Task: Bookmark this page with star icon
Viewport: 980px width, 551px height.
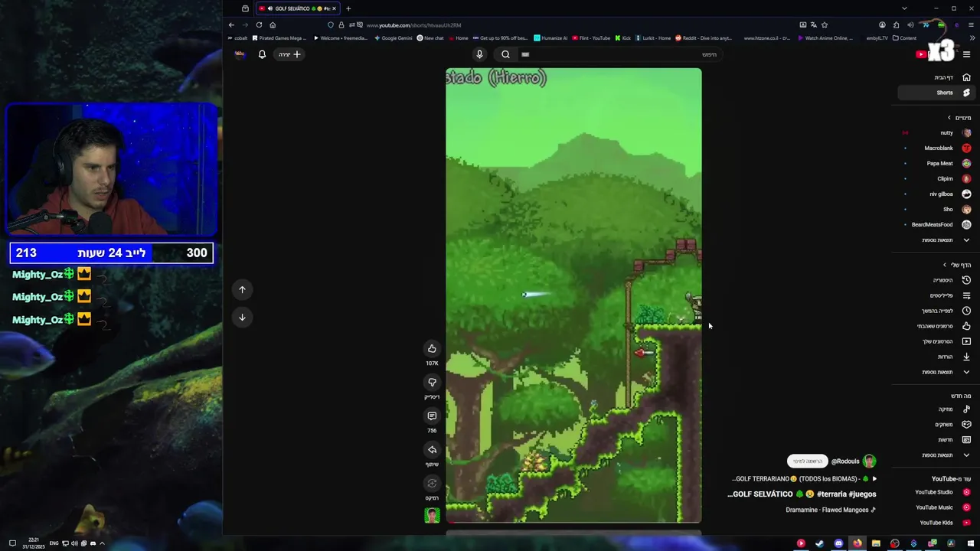Action: pos(825,24)
